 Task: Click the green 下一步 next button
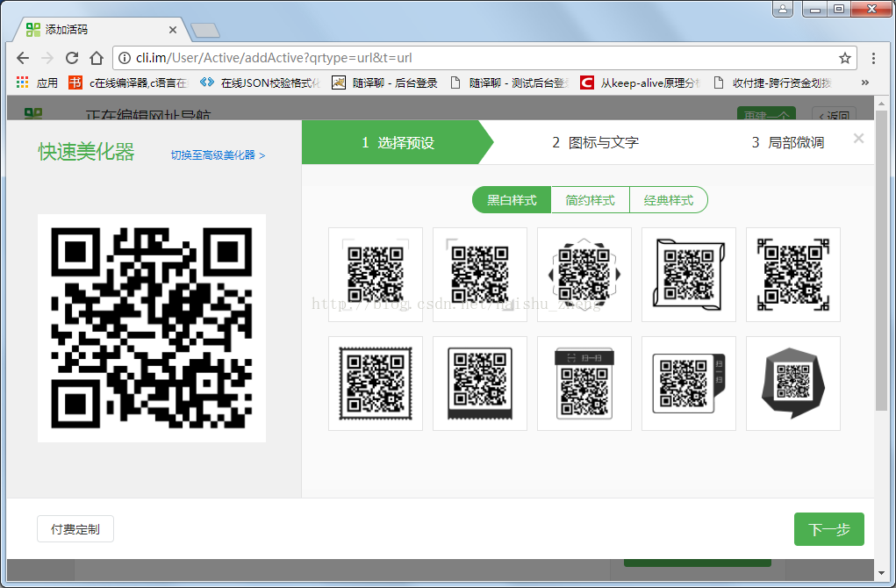[828, 529]
